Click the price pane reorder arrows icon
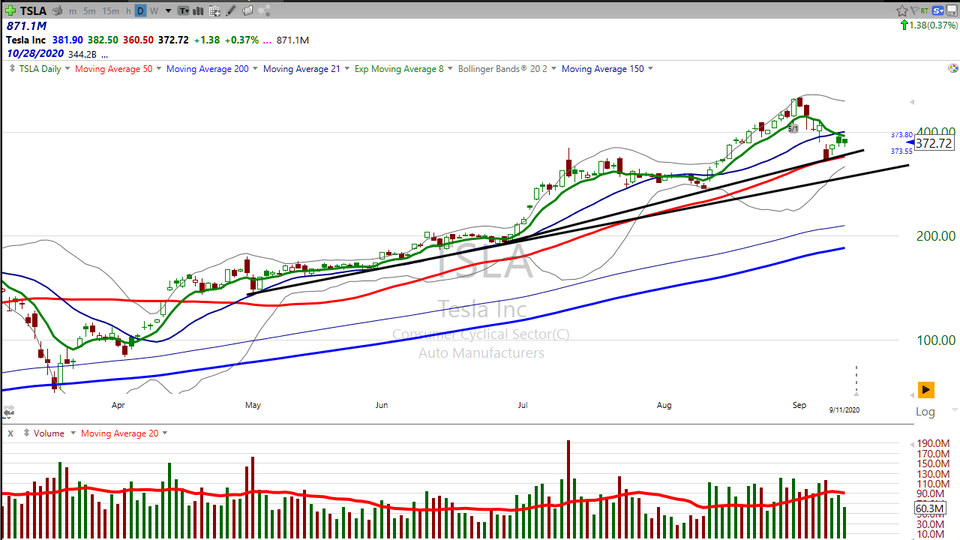Viewport: 960px width, 540px height. pyautogui.click(x=12, y=69)
